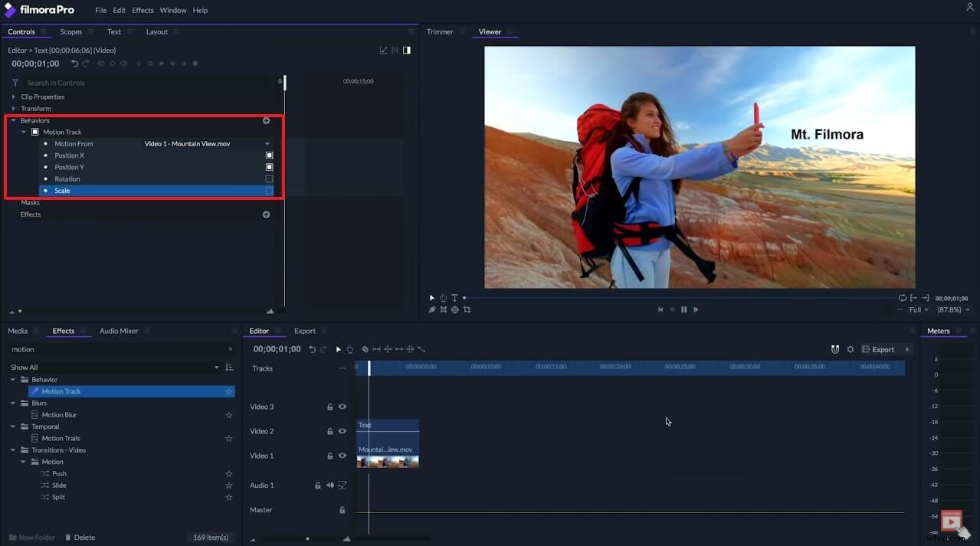This screenshot has width=980, height=546.
Task: Toggle visibility of the Video 1 track
Action: [342, 455]
